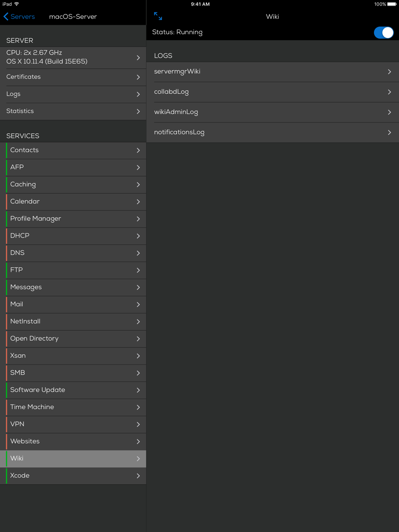Open the CPU and OS info row
The height and width of the screenshot is (532, 399).
47,57
